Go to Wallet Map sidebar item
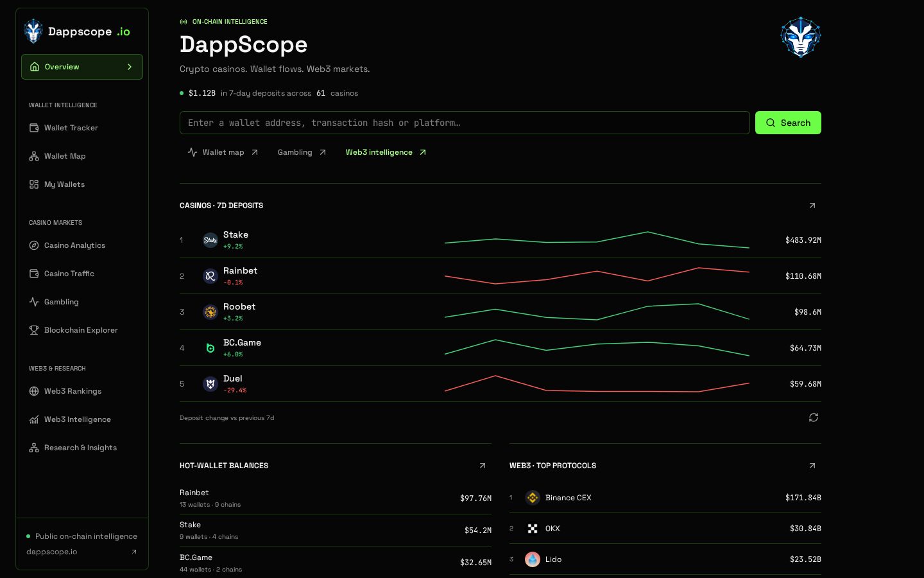924x578 pixels. 82,156
